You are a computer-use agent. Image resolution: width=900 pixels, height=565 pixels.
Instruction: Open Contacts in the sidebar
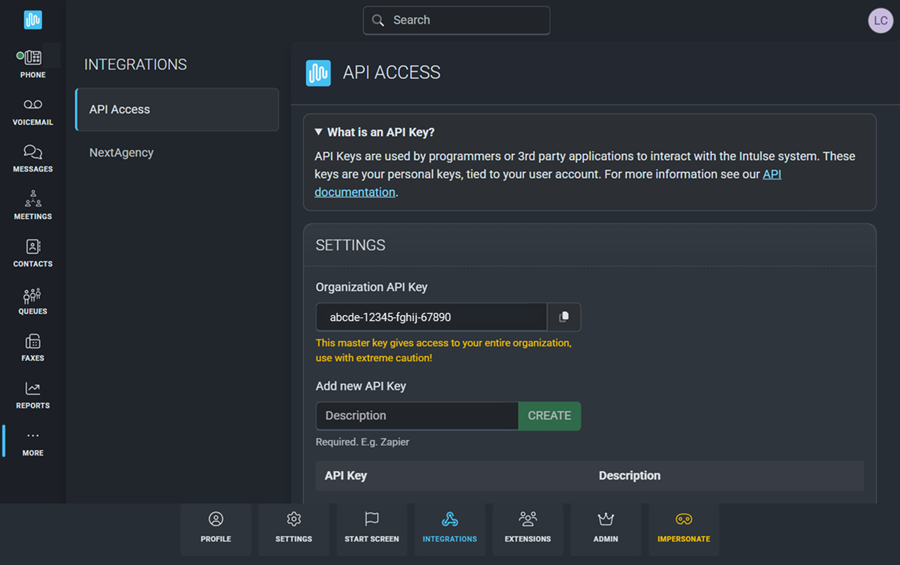point(32,253)
